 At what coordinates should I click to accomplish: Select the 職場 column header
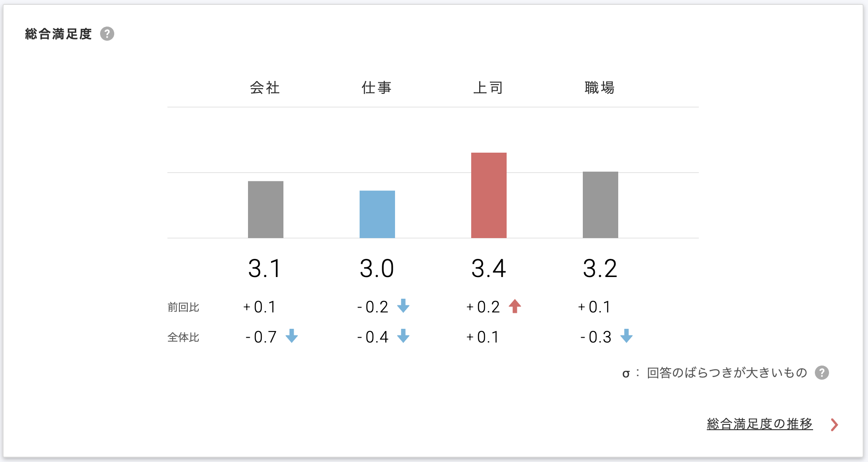tap(600, 88)
